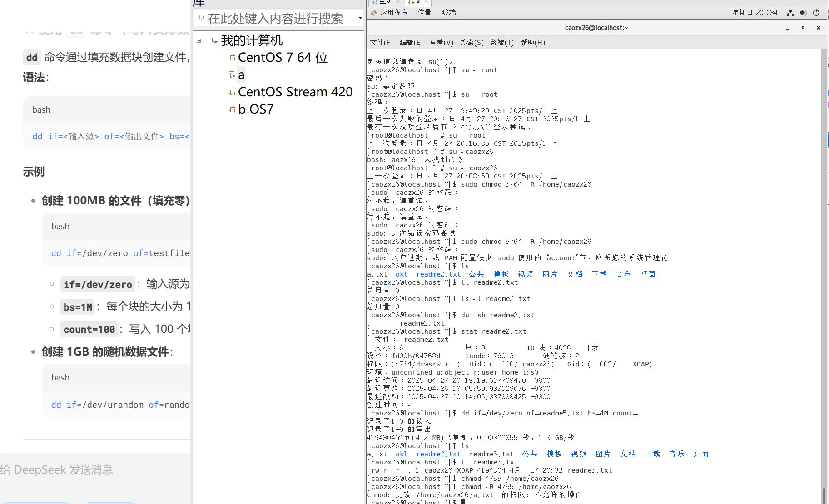Screen dimensions: 829x504
Task: Open terminal 帮助(H) menu
Action: pyautogui.click(x=533, y=42)
